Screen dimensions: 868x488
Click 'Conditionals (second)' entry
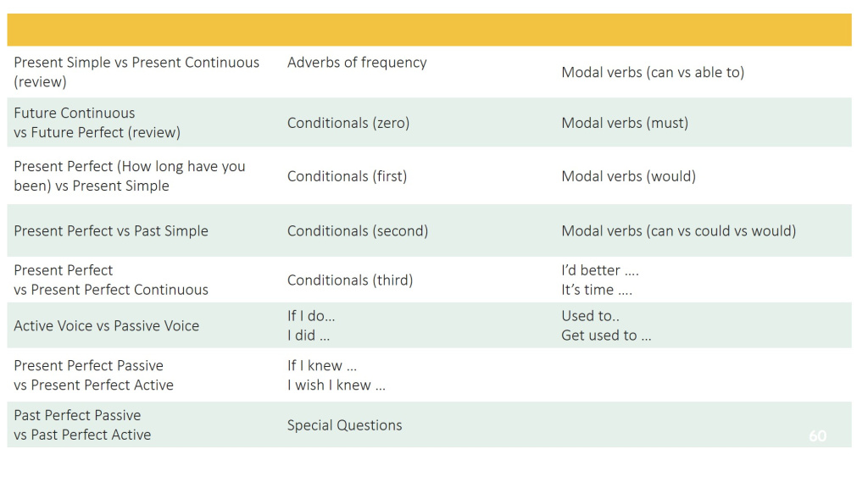click(x=358, y=230)
